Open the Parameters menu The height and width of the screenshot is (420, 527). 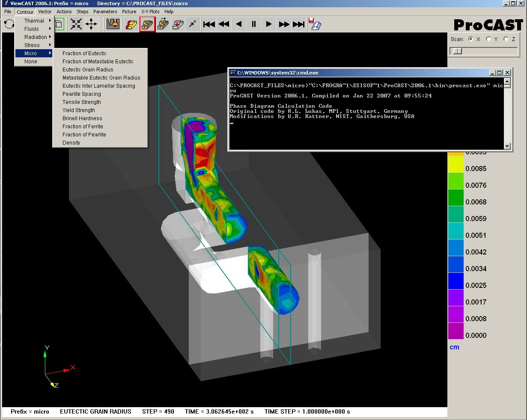coord(105,12)
